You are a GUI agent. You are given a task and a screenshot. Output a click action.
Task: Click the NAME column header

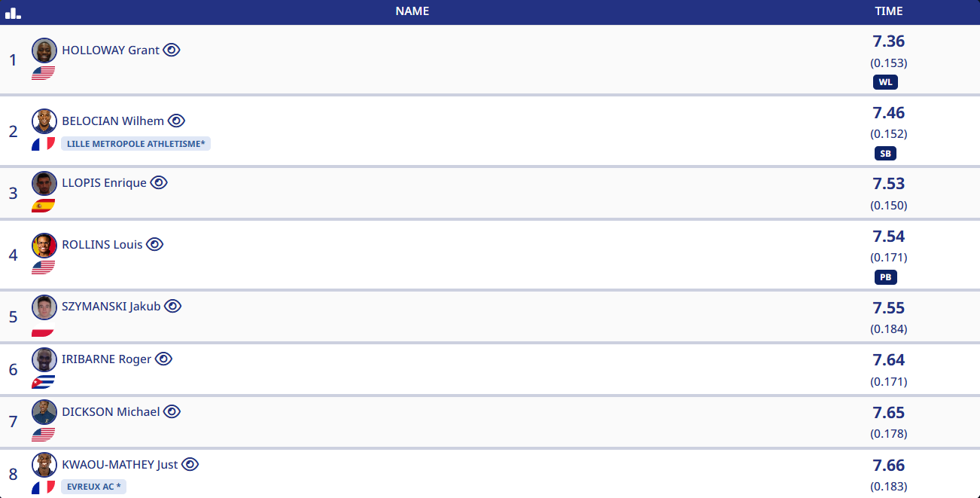point(412,11)
